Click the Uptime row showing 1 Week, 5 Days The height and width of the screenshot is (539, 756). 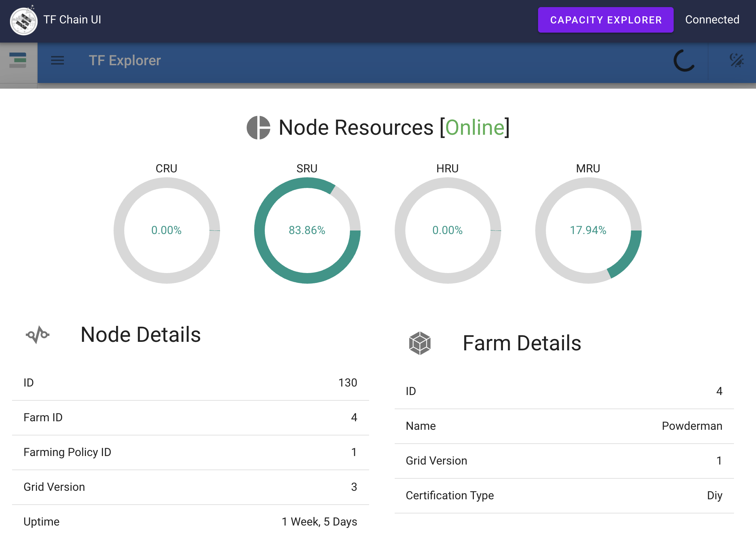coord(191,521)
